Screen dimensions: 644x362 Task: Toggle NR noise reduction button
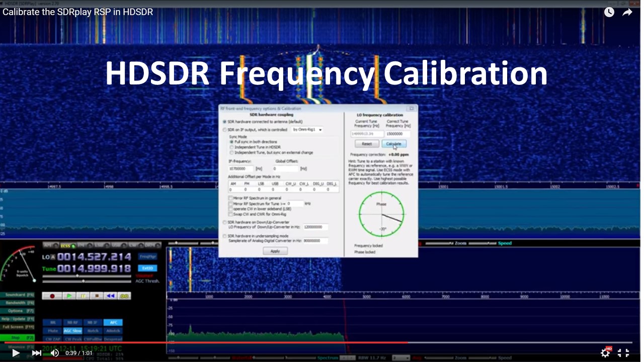(52, 322)
